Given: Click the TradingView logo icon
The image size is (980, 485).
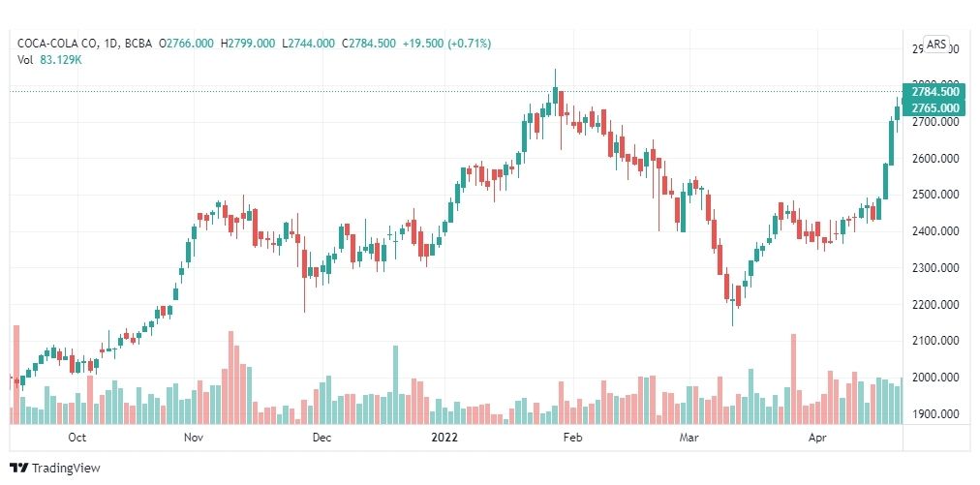Looking at the screenshot, I should (19, 468).
